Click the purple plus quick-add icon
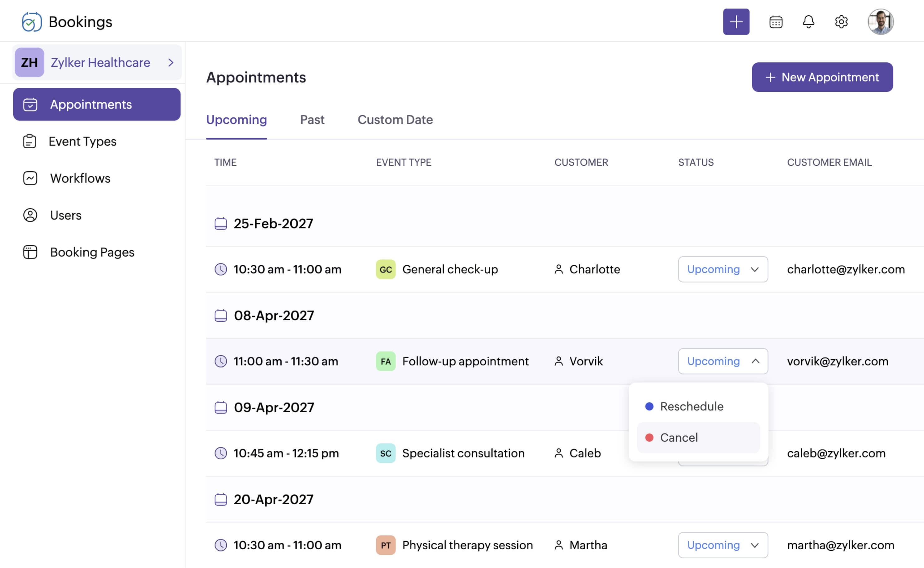 (x=736, y=22)
